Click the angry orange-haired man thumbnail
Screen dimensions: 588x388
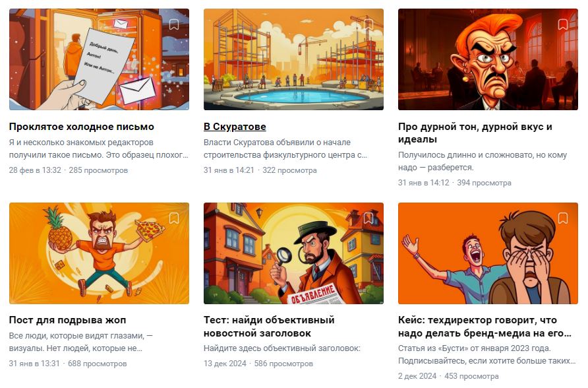[488, 59]
